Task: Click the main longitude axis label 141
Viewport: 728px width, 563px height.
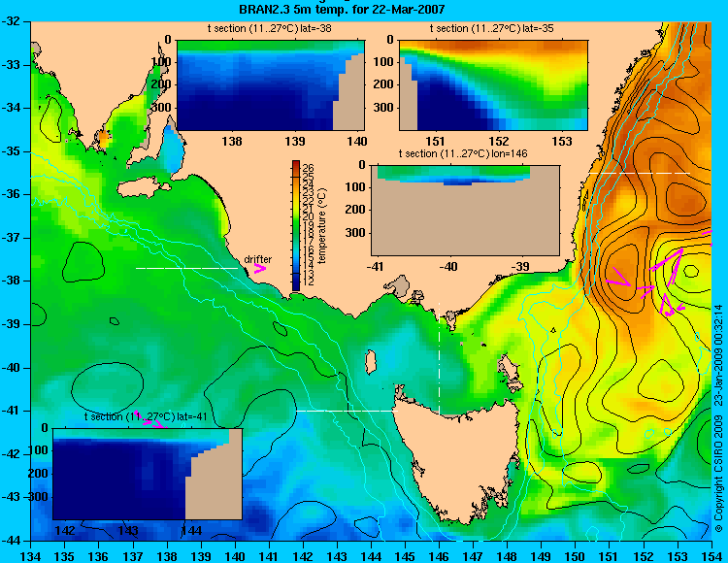Action: coord(268,556)
